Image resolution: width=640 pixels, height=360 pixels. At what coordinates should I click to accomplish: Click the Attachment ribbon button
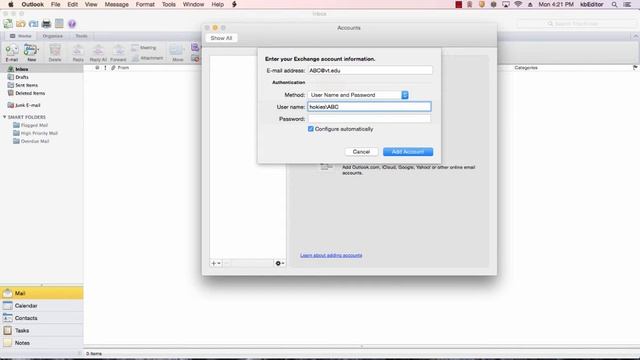[x=147, y=58]
